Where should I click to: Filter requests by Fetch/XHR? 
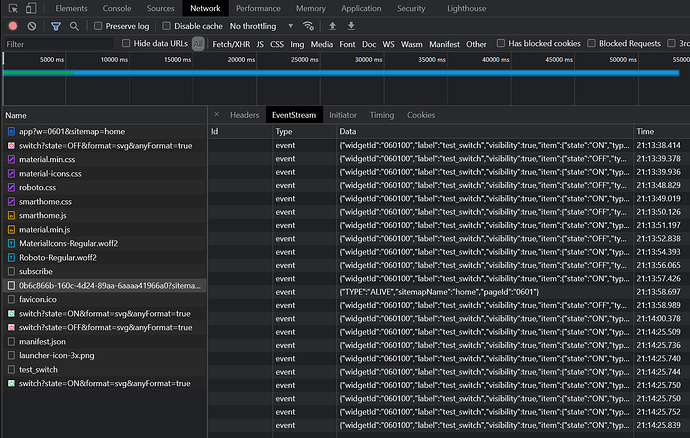click(231, 44)
